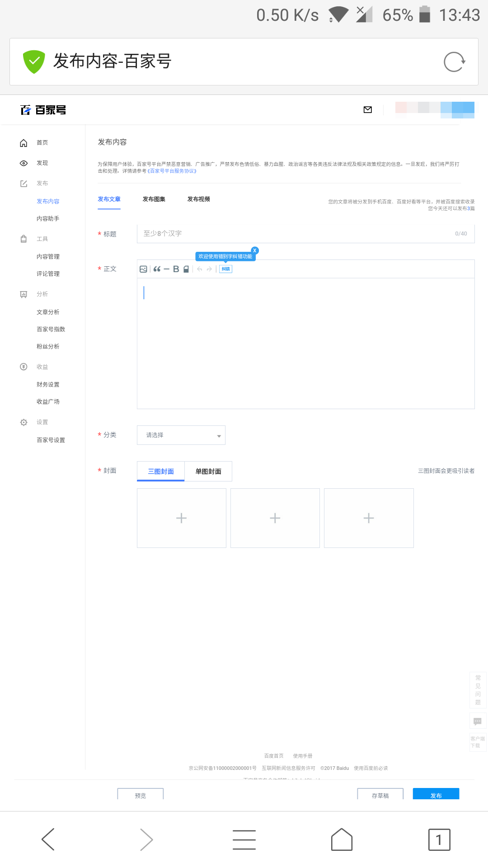Switch to the 发布视频 tab
Image resolution: width=488 pixels, height=868 pixels.
[199, 199]
